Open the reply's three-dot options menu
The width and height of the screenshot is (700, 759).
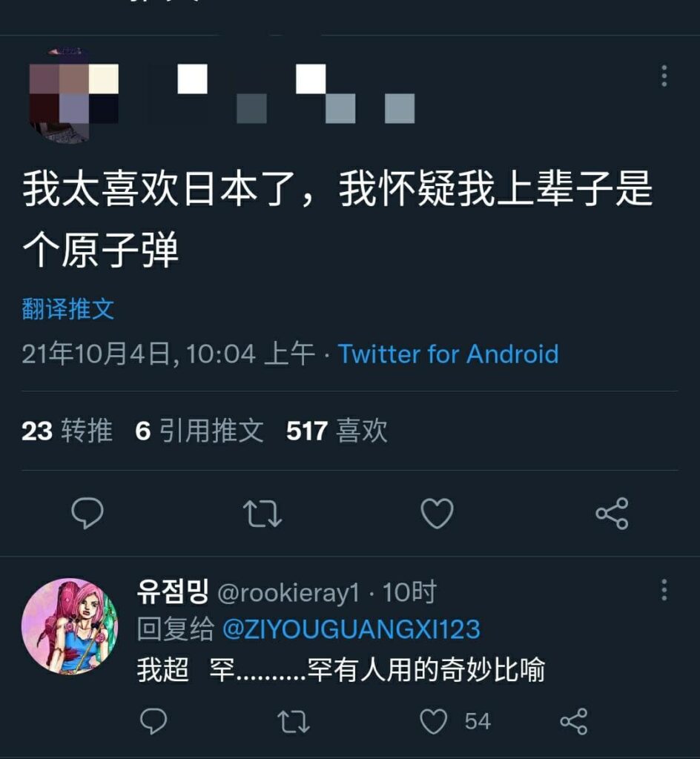click(x=664, y=589)
